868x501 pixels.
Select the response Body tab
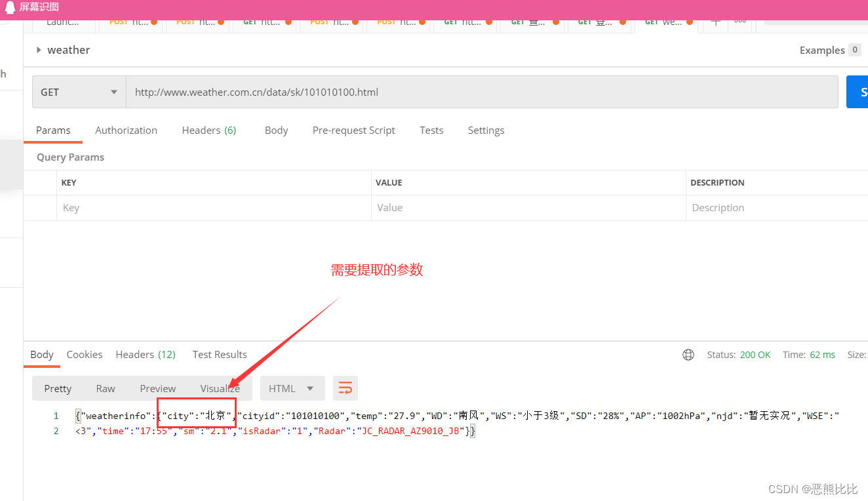[x=42, y=354]
